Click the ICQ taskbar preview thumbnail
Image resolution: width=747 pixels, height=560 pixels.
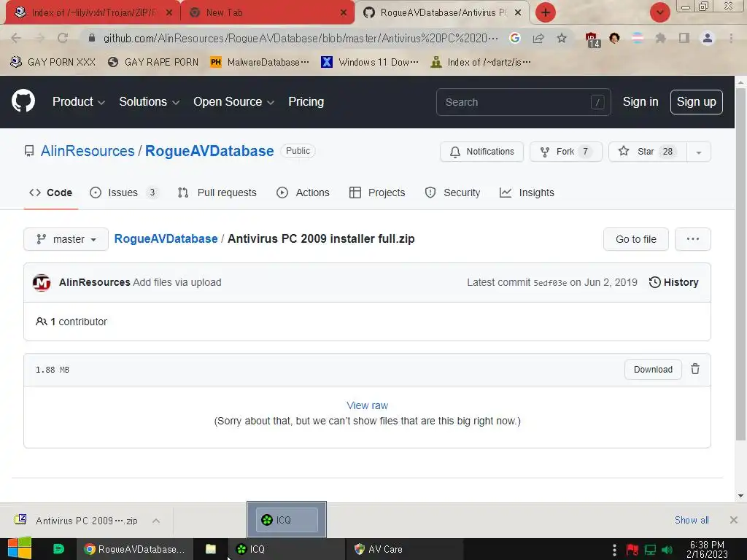pyautogui.click(x=287, y=519)
